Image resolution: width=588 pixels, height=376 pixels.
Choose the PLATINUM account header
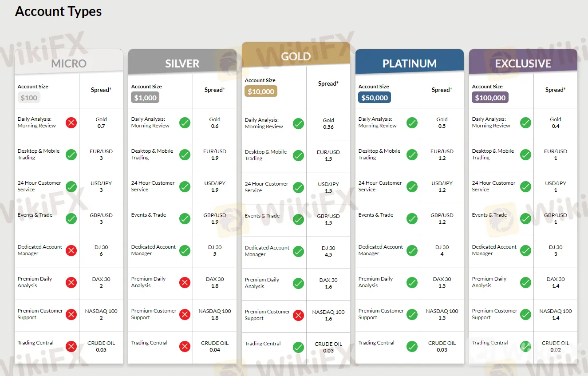coord(410,63)
